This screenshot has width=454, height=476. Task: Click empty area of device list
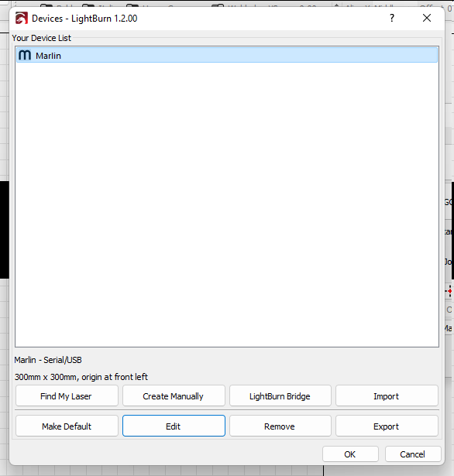coord(227,204)
